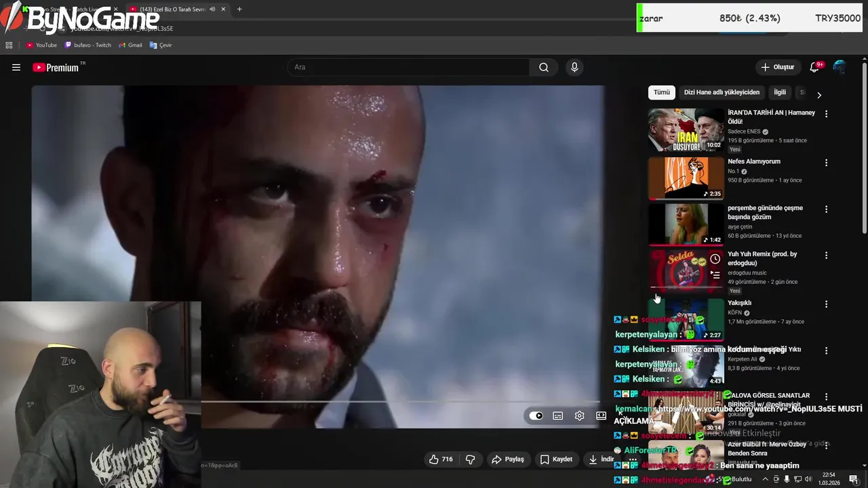Open more actions ellipsis below the video
Image resolution: width=868 pixels, height=488 pixels.
[x=632, y=459]
